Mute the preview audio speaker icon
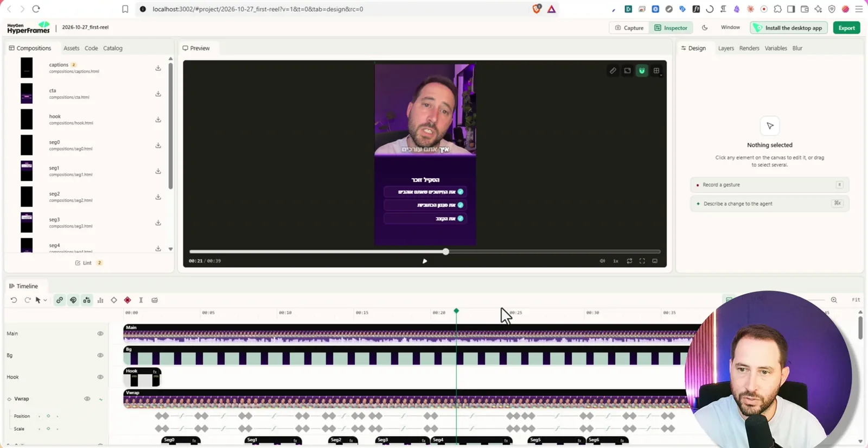The height and width of the screenshot is (448, 868). 602,261
